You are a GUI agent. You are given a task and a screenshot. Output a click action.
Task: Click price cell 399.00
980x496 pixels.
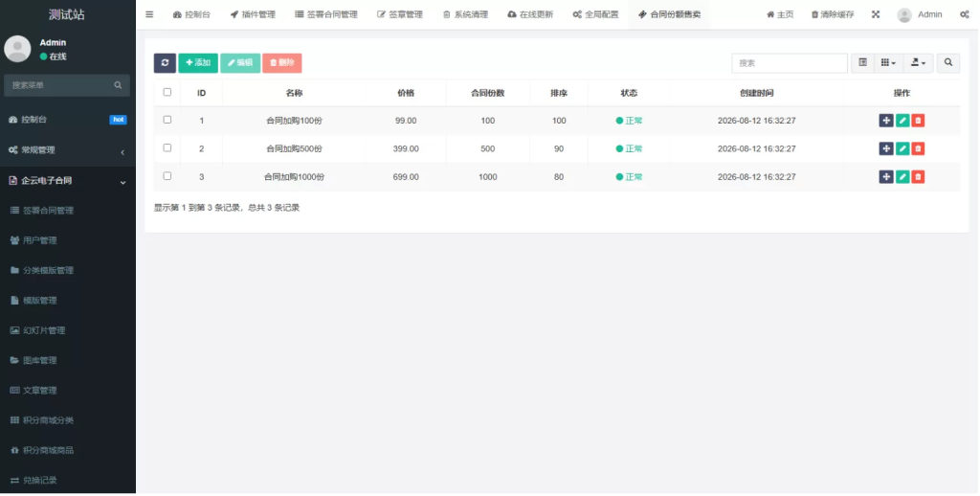click(406, 148)
